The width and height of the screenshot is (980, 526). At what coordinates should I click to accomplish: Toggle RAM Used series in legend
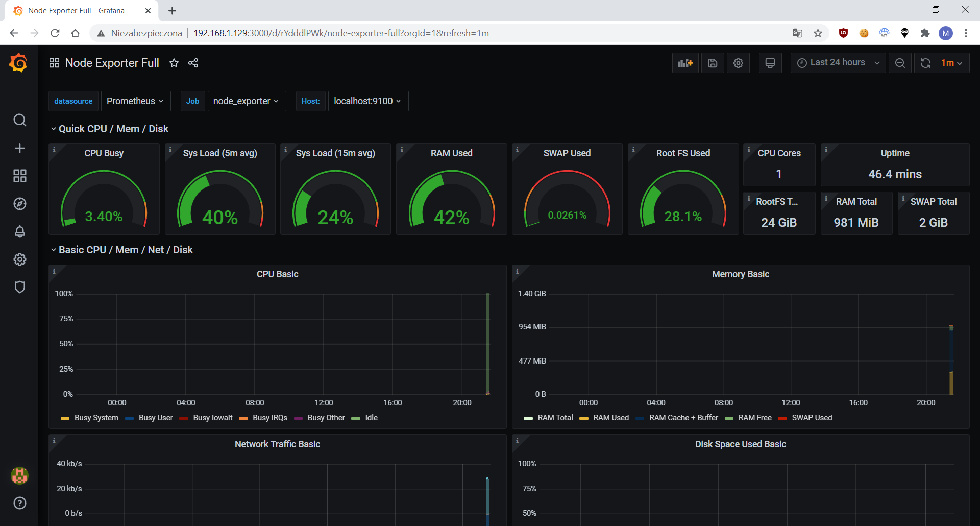[x=611, y=418]
